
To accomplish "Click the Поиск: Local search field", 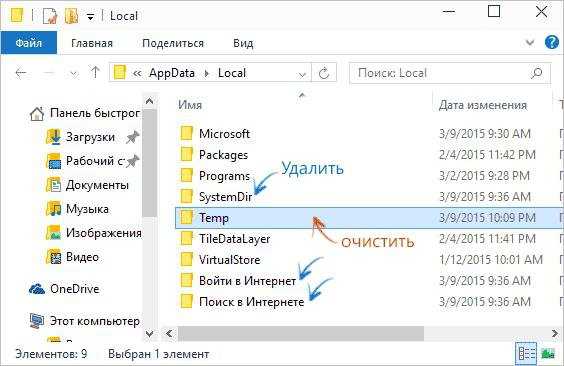I will click(x=450, y=73).
